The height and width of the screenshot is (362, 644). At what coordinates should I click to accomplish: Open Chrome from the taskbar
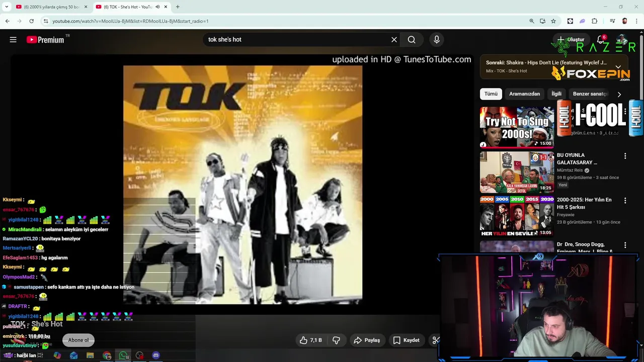pyautogui.click(x=107, y=355)
